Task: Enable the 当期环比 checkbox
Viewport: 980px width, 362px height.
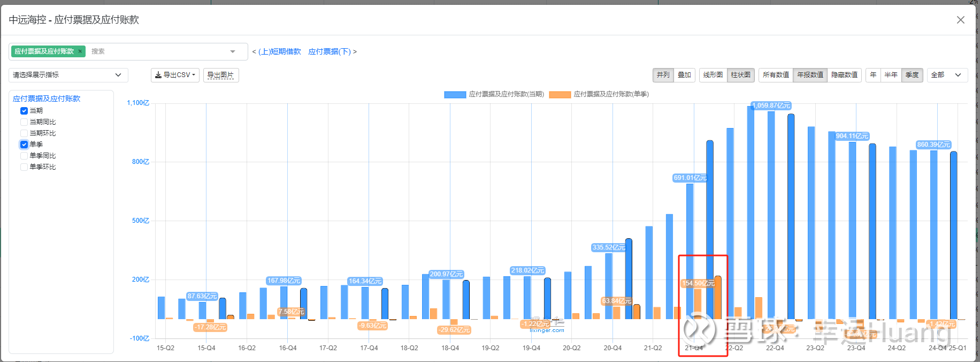Action: pyautogui.click(x=24, y=133)
